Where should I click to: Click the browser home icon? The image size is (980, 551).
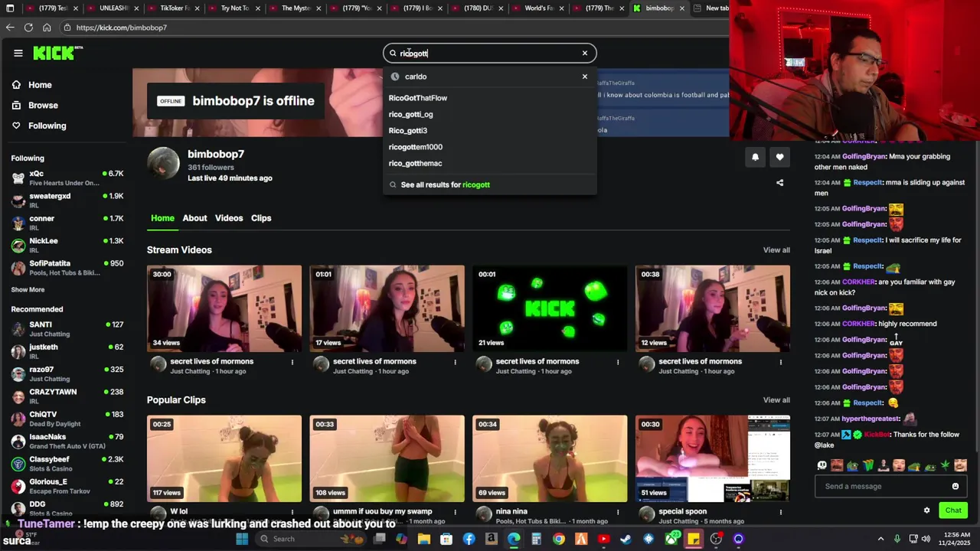(47, 28)
